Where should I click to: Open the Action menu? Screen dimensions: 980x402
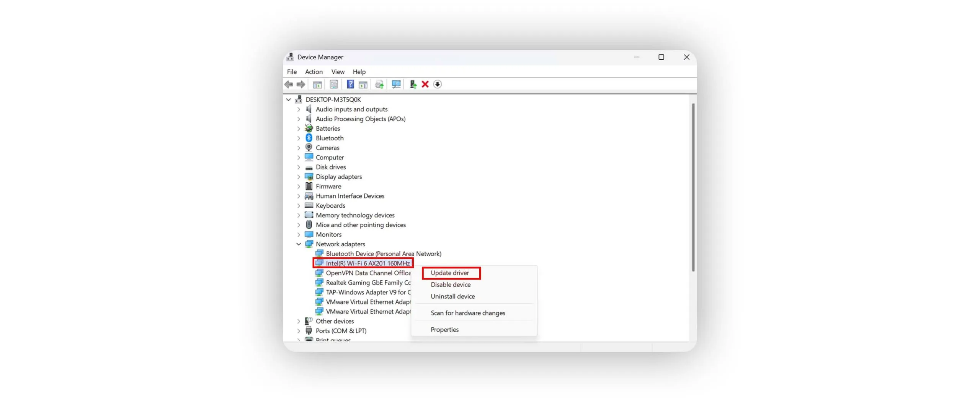[x=314, y=72]
